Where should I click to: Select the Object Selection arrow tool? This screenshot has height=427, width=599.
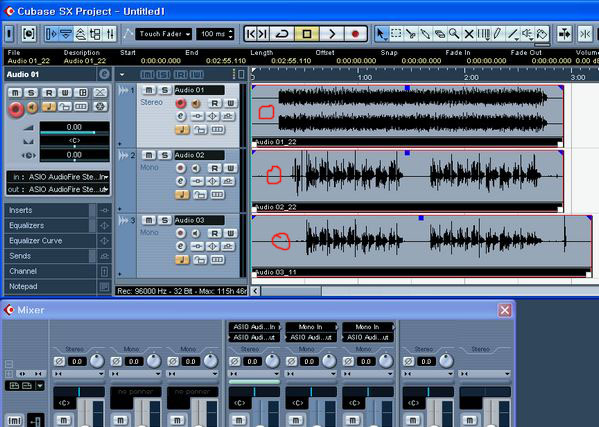click(x=381, y=34)
